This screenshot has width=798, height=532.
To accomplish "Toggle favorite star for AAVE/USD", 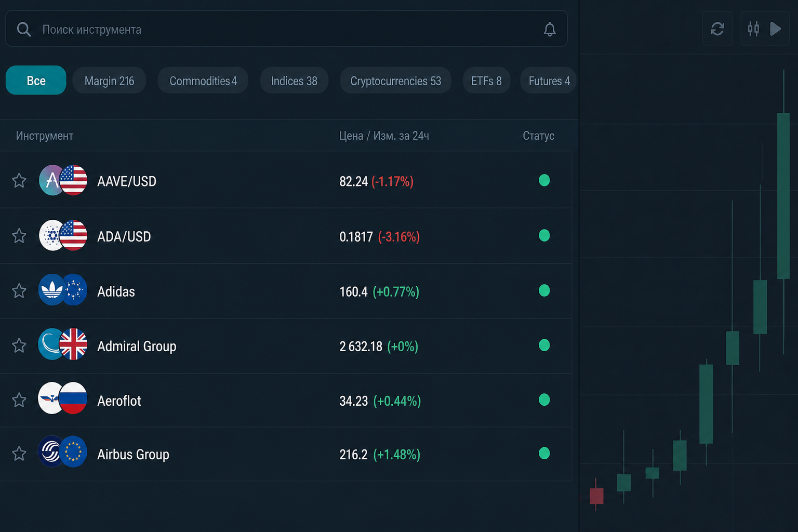I will [x=19, y=180].
